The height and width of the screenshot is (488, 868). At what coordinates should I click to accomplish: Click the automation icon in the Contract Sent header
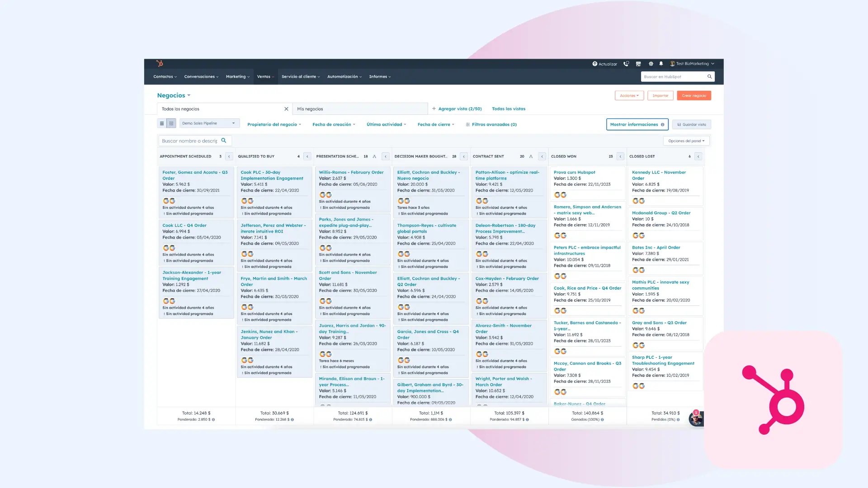[x=531, y=156]
